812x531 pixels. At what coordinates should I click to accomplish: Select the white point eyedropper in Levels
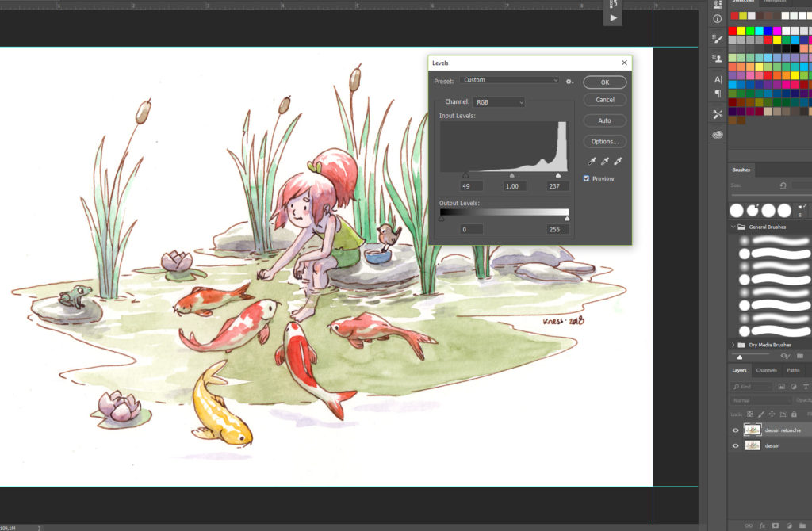617,161
